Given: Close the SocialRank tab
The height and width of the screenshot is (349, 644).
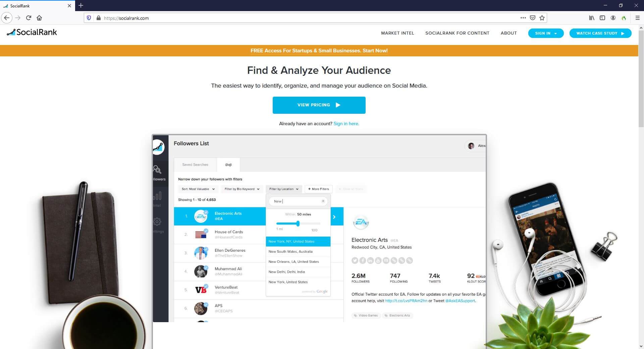Looking at the screenshot, I should click(x=69, y=6).
